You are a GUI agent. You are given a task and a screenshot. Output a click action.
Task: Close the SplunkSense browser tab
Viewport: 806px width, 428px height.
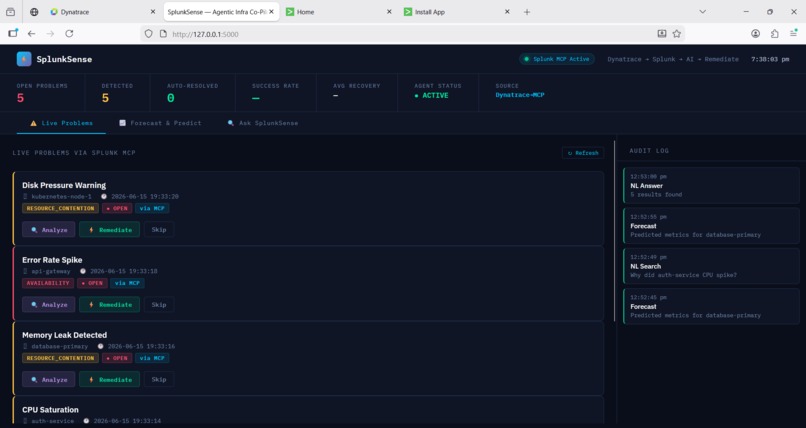point(271,11)
